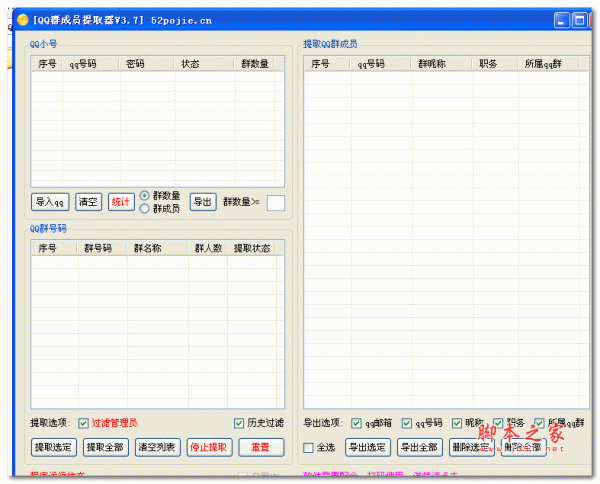Click 序号 column header in QQ群号码 table

(54, 248)
